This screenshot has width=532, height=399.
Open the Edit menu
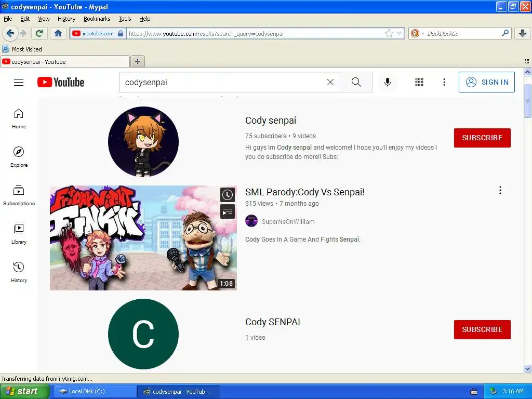click(25, 19)
